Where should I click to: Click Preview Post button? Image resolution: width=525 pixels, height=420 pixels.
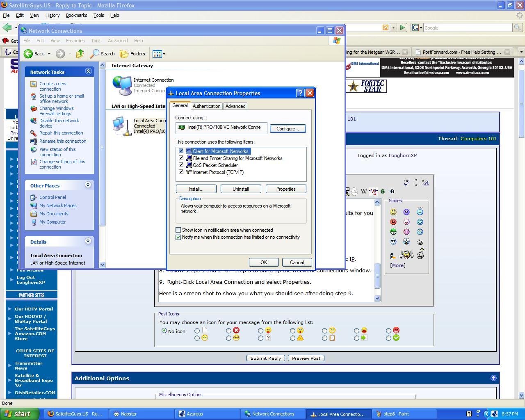click(306, 358)
